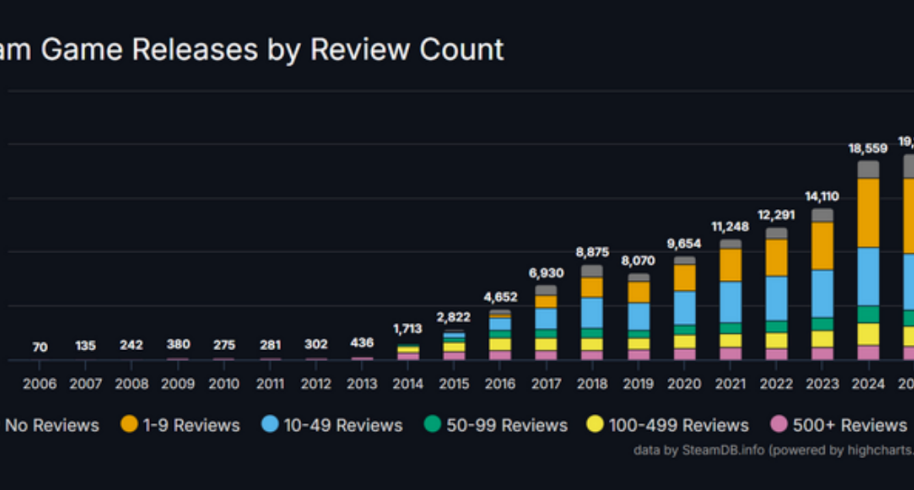Click the 2006 x-axis year label
914x490 pixels.
(x=39, y=384)
